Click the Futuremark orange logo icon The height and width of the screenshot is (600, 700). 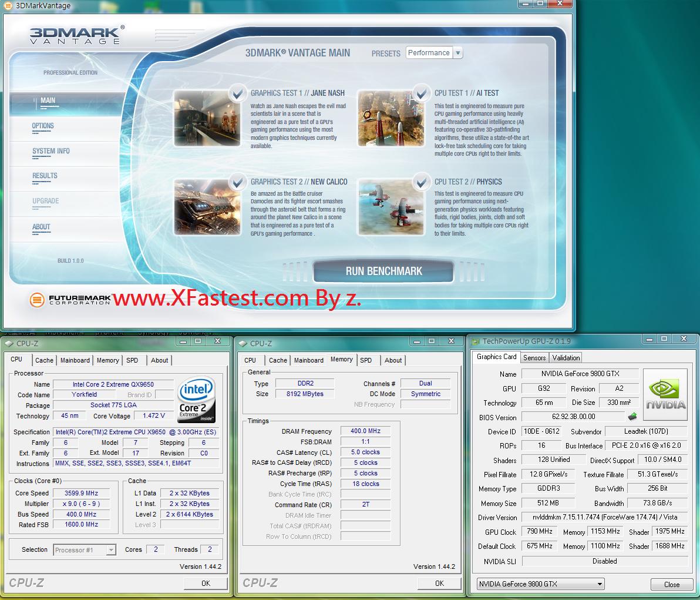(x=37, y=300)
